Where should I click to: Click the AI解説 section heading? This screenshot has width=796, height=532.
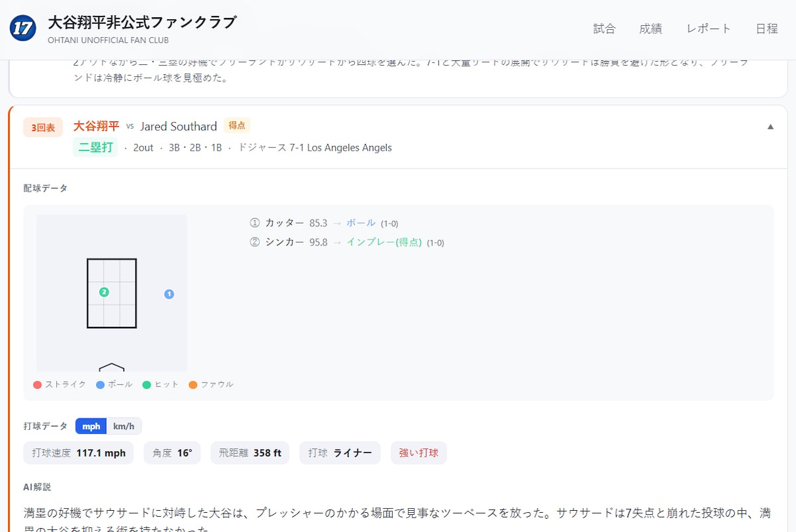[x=37, y=487]
